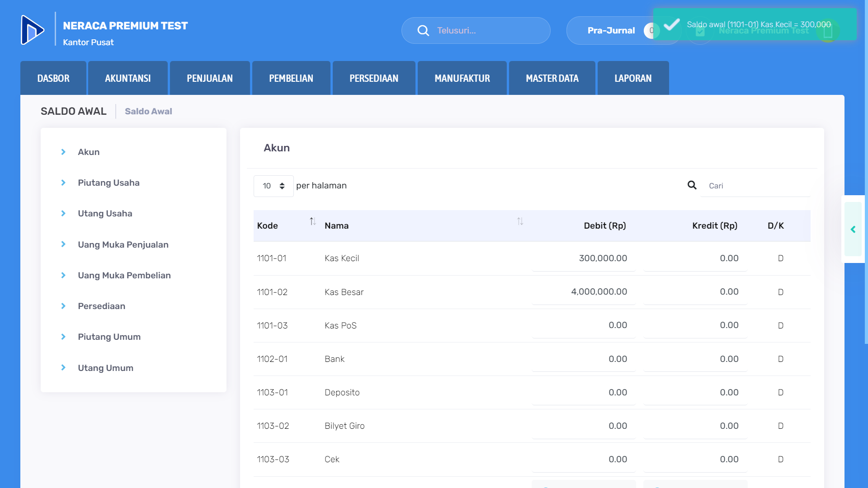The image size is (868, 488).
Task: Edit Kas Kecil kredit amount field
Action: 695,258
